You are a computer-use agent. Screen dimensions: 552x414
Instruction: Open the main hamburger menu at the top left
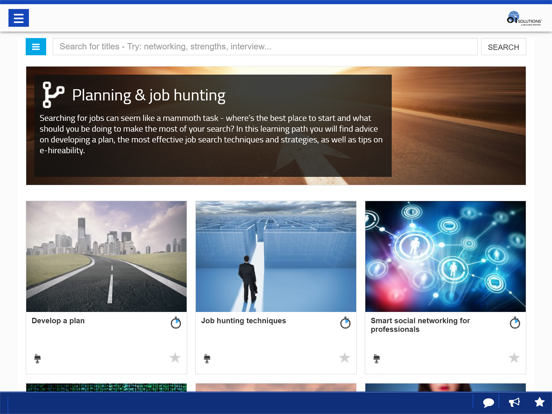[x=18, y=18]
